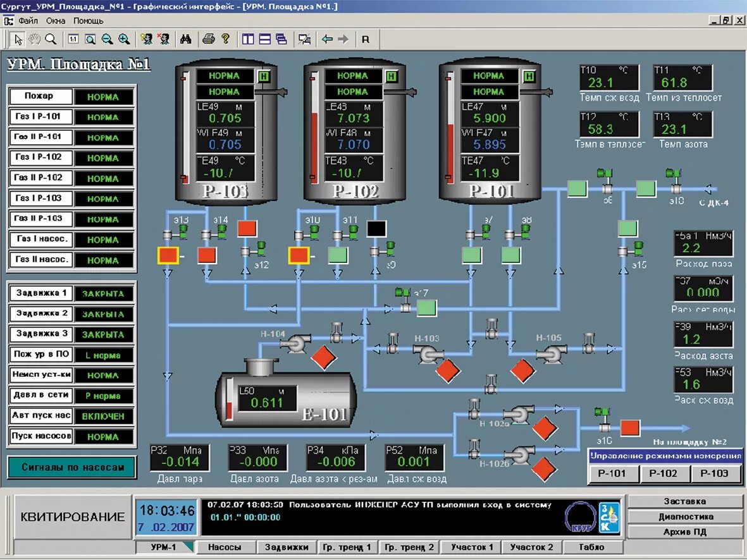Click the level bar of tank Р-101

[449, 128]
